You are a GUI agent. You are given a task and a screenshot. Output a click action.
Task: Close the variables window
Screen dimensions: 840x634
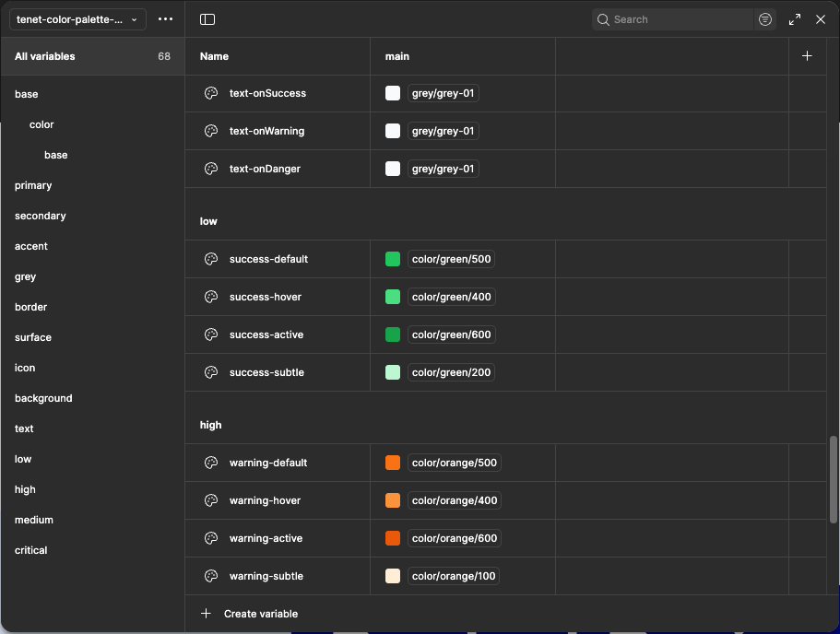(x=821, y=19)
